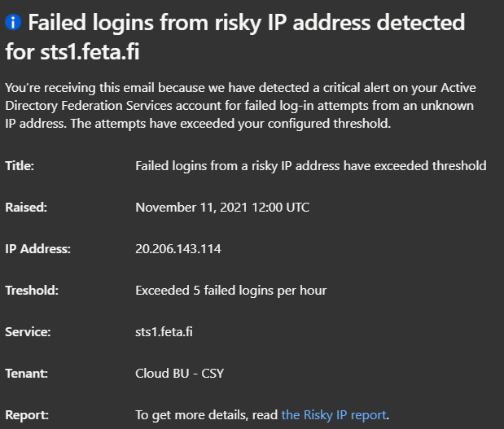
Task: Click the Tenant label
Action: point(26,374)
